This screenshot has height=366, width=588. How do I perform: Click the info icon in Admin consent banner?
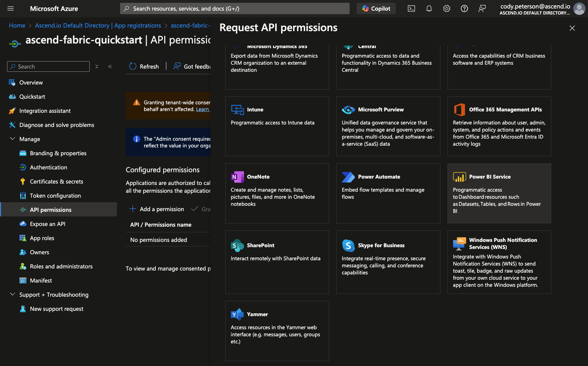click(x=137, y=139)
